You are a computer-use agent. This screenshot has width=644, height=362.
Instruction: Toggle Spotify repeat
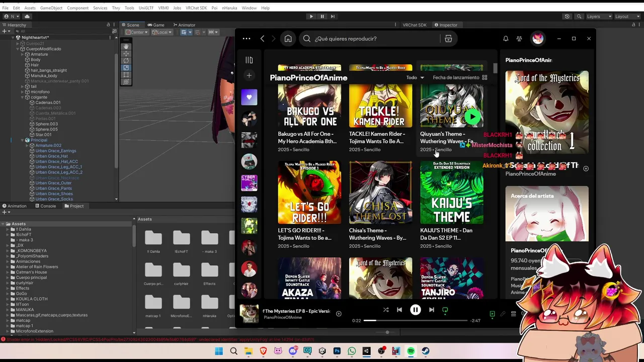coord(445,310)
